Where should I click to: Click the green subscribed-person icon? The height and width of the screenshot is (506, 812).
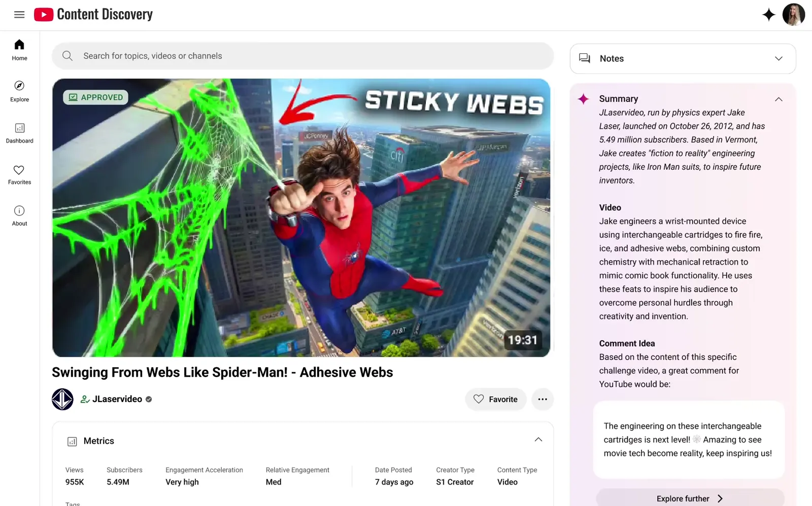[x=85, y=400]
